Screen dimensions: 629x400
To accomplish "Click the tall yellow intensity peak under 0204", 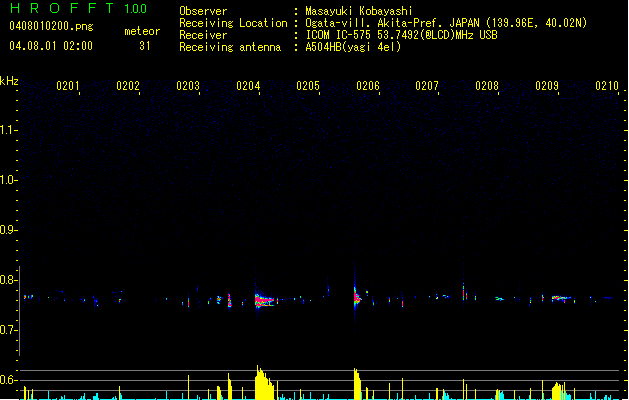I will (264, 383).
